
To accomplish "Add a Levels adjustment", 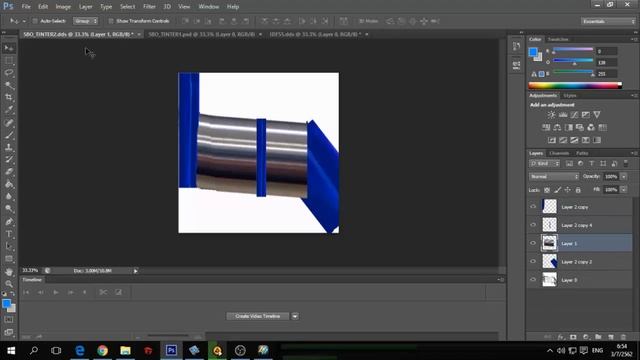I will 563,115.
